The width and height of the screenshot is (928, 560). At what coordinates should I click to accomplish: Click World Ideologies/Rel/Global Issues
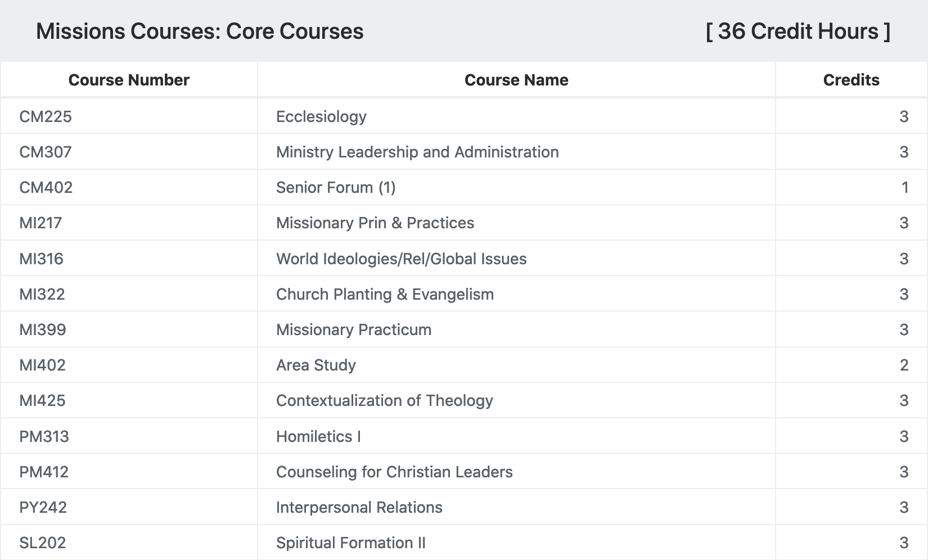(x=402, y=259)
